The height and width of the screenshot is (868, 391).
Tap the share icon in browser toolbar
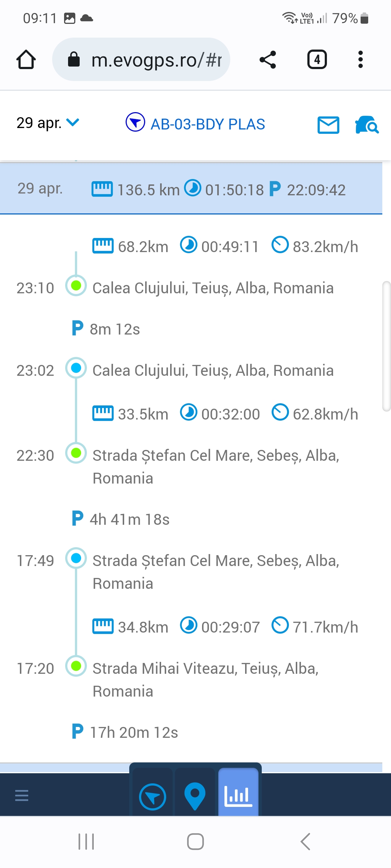268,60
